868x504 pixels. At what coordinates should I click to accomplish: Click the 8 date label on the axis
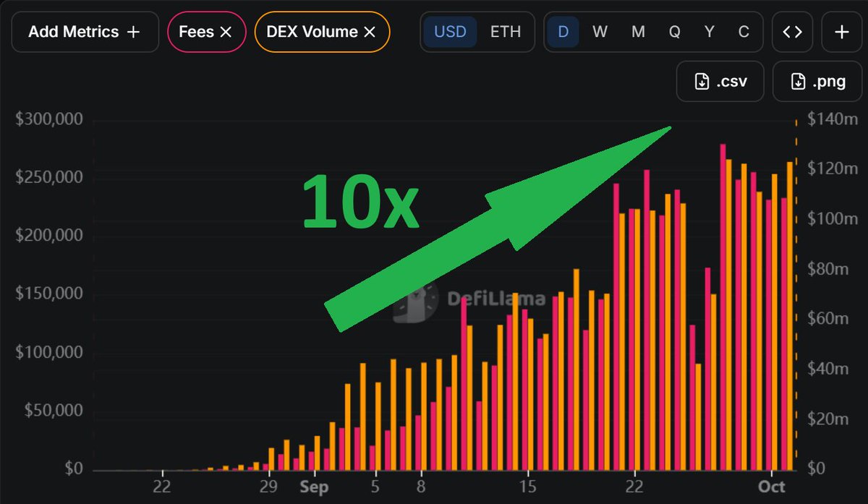pos(420,486)
